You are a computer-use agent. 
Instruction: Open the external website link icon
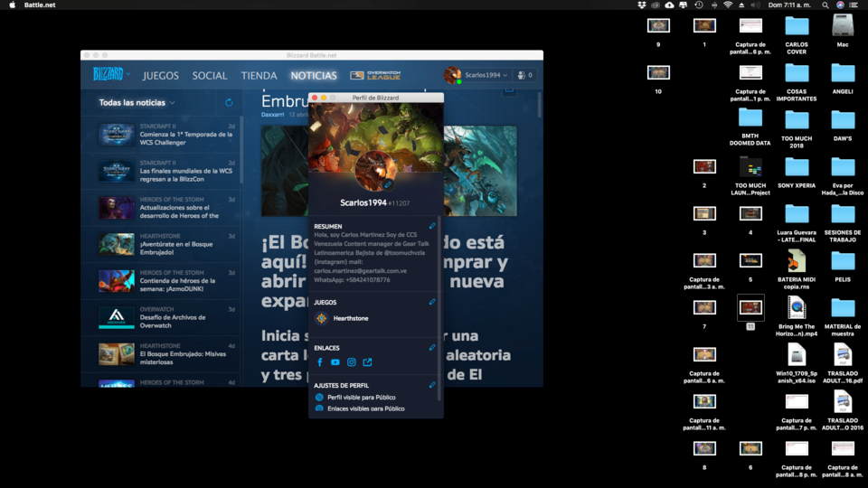(367, 362)
